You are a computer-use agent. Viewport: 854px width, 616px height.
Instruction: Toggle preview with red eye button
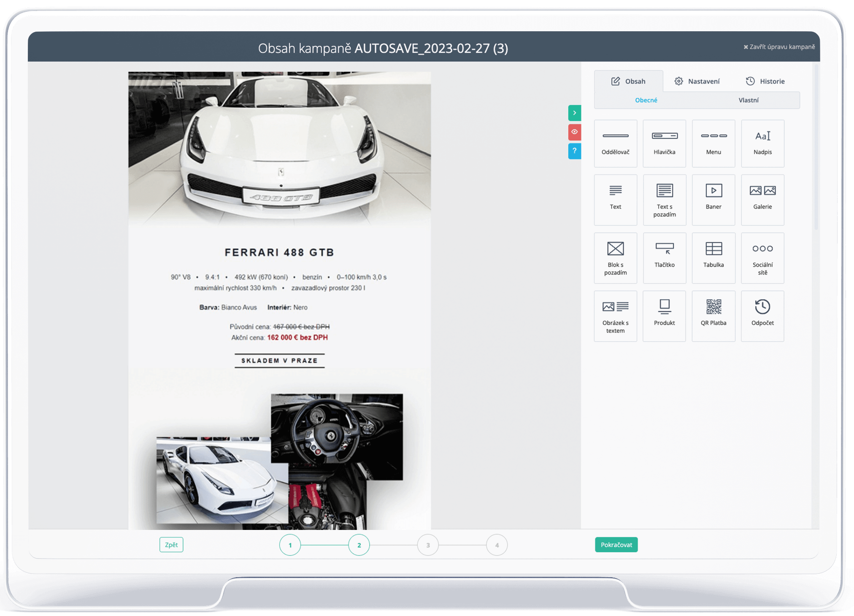574,132
